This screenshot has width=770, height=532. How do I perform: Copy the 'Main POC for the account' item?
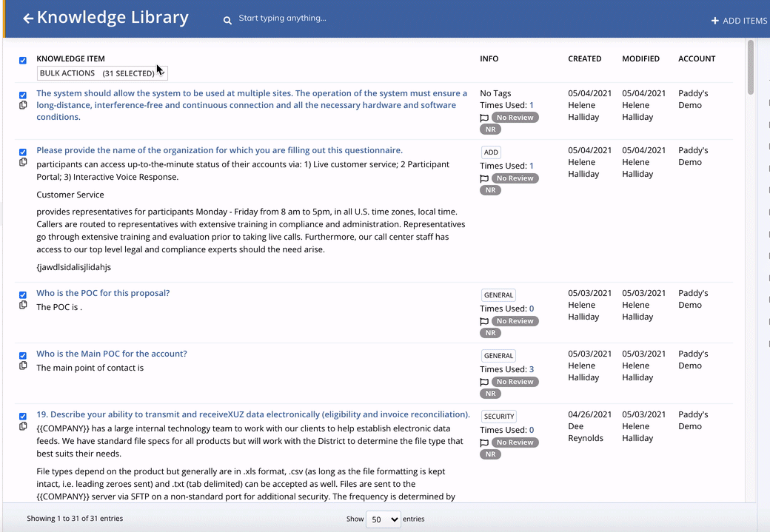[x=23, y=366]
